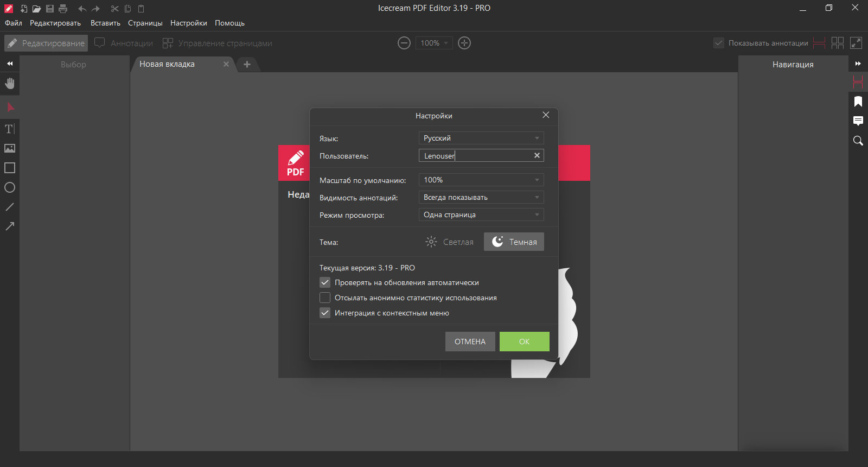Enable sending anonymous usage statistics
This screenshot has width=868, height=467.
click(325, 298)
